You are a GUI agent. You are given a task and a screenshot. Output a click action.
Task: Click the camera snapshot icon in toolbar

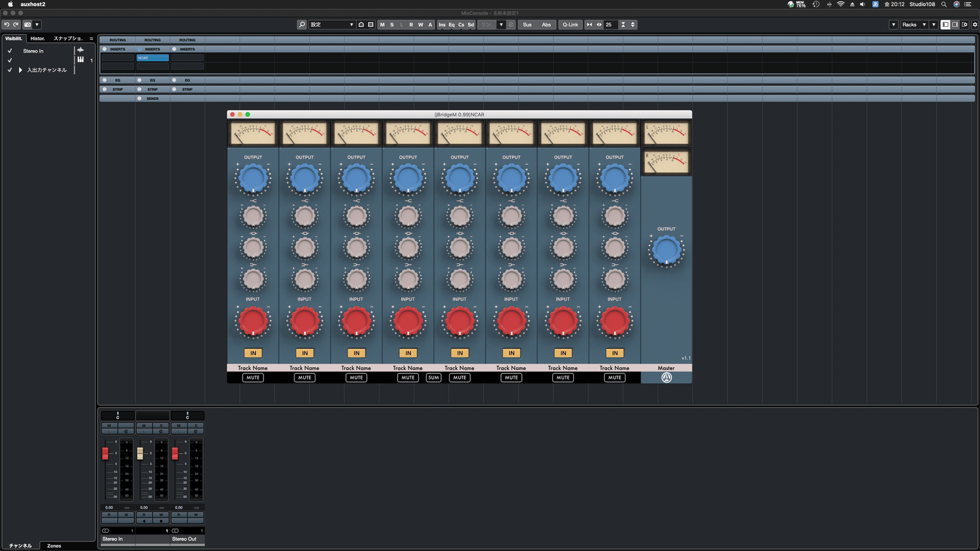coord(28,24)
